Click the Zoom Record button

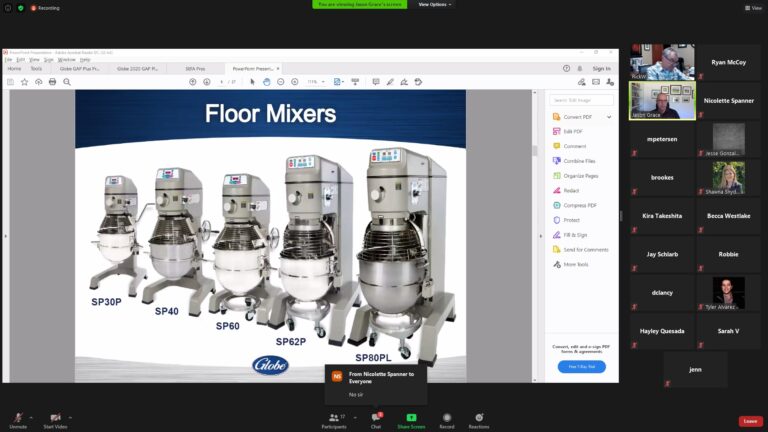coord(447,420)
